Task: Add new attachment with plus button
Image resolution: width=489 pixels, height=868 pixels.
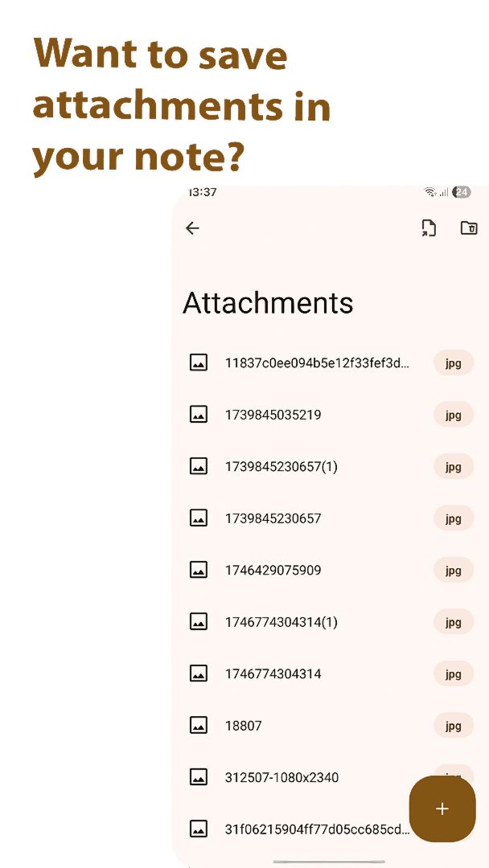Action: 442,809
